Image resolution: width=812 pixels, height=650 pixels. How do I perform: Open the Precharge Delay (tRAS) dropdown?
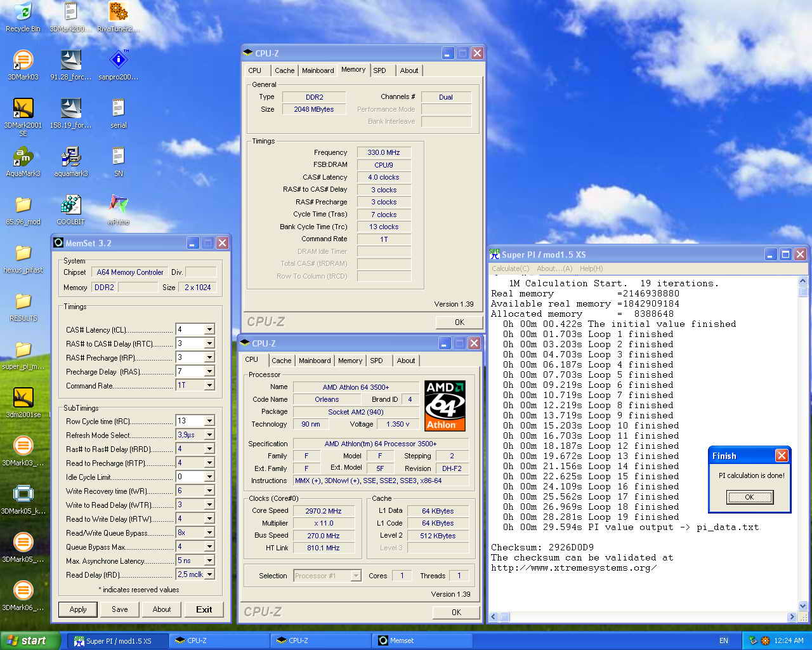[x=209, y=371]
